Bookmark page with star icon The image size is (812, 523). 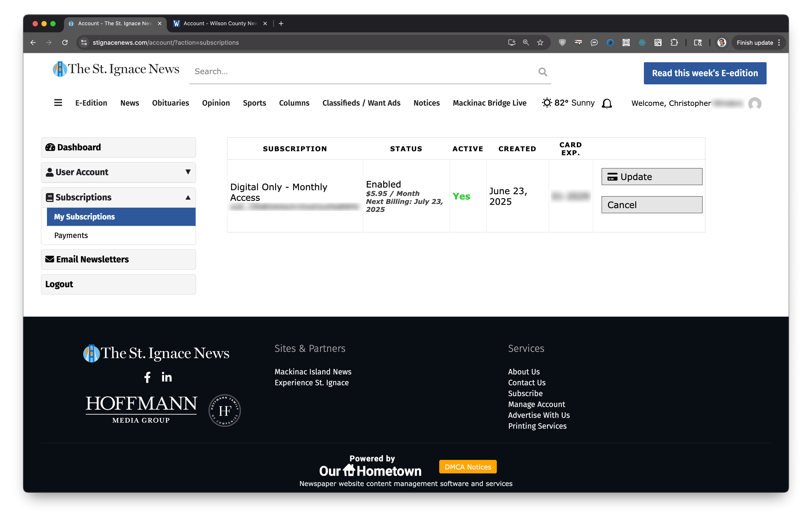click(x=540, y=43)
